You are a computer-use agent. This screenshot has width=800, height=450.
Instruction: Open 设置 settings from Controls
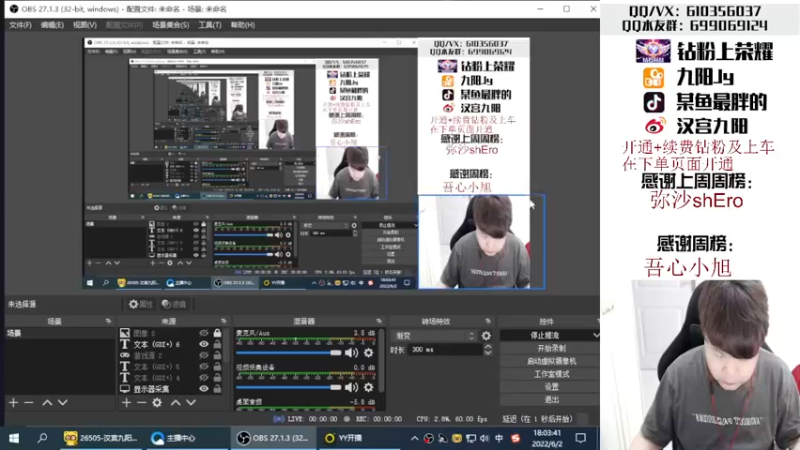click(551, 387)
